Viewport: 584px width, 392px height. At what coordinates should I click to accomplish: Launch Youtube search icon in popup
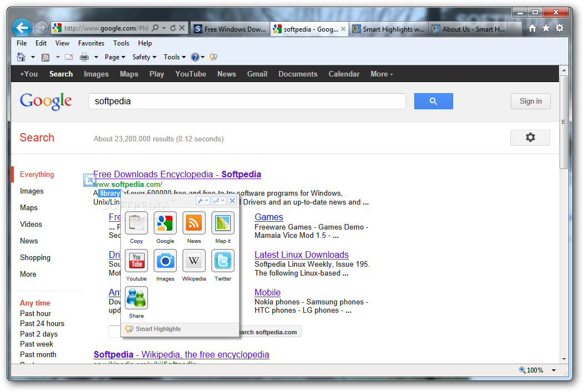click(136, 261)
